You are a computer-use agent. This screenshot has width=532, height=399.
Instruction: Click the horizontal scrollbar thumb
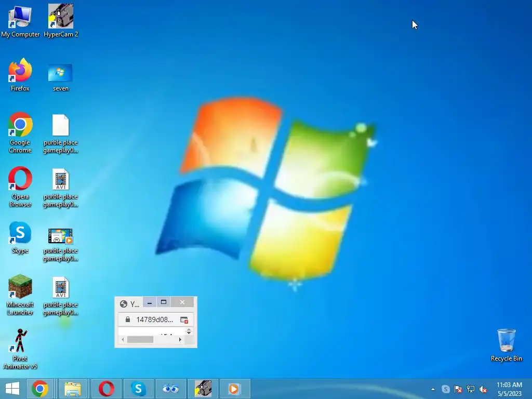140,339
